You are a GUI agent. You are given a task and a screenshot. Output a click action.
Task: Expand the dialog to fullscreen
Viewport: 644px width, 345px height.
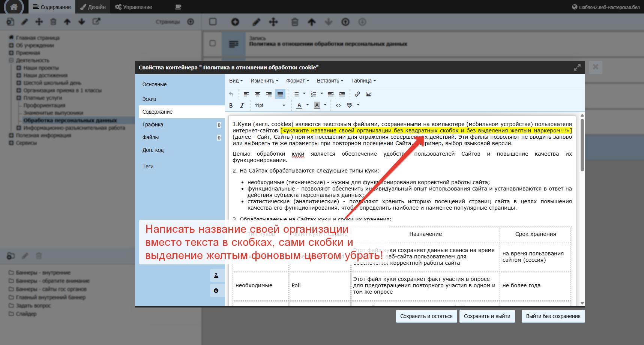click(577, 67)
